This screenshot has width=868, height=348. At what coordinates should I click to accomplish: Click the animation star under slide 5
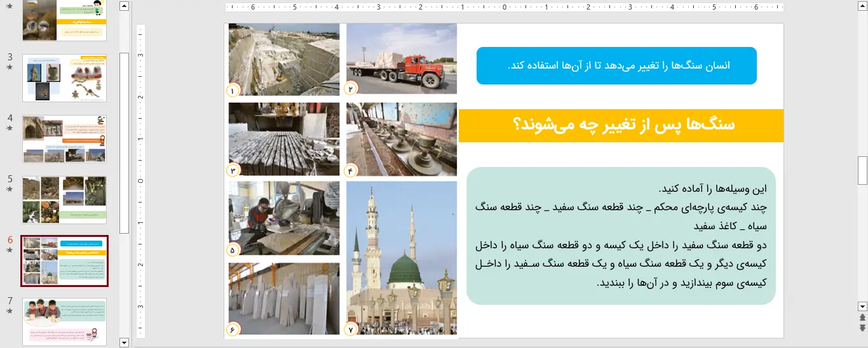tap(10, 189)
